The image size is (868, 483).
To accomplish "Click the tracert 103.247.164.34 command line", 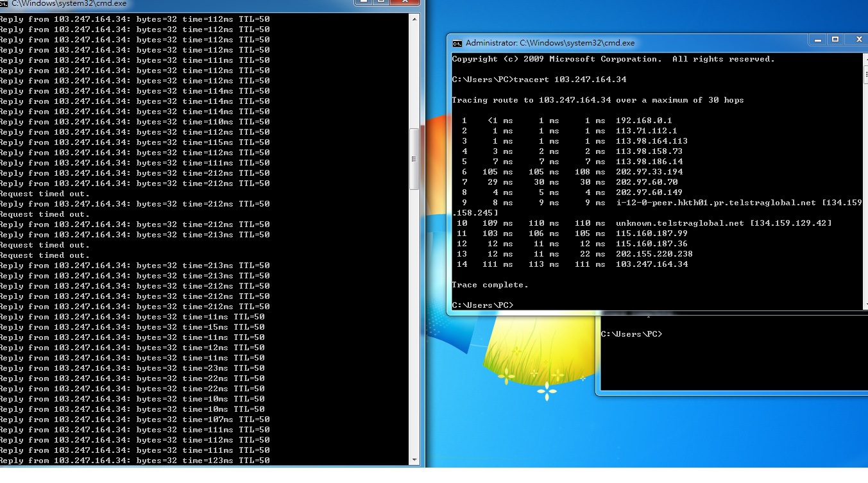I will (539, 80).
